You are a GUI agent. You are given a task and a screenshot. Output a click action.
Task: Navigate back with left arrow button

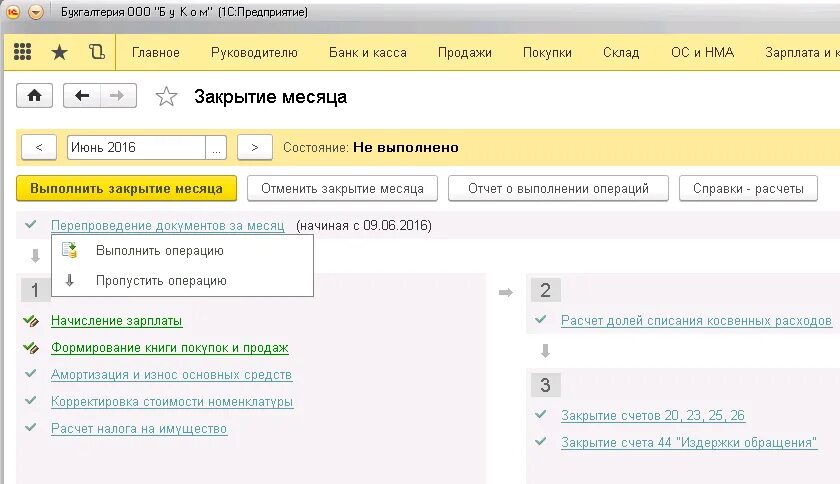81,96
